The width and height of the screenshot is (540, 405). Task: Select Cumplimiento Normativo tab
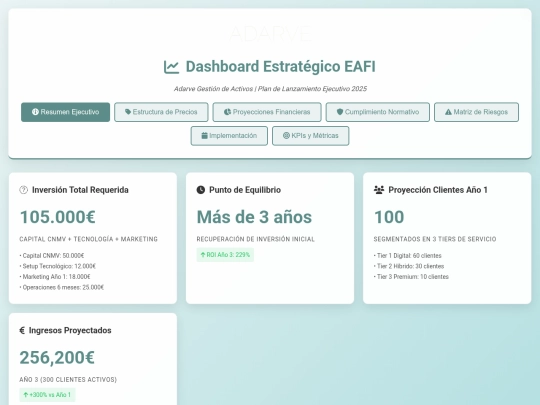pyautogui.click(x=378, y=112)
